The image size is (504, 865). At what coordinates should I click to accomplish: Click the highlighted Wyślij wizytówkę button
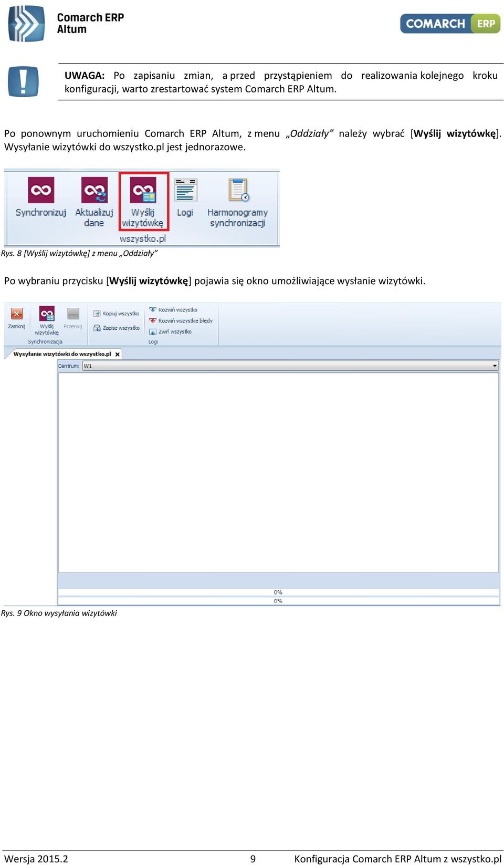[143, 202]
